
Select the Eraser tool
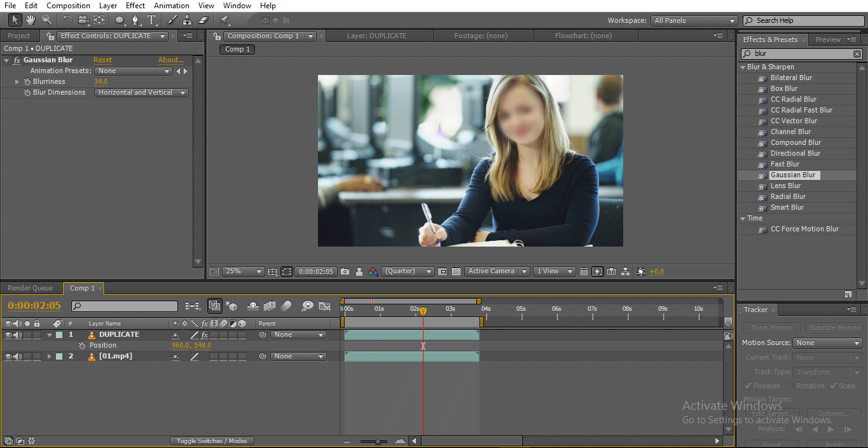tap(203, 20)
